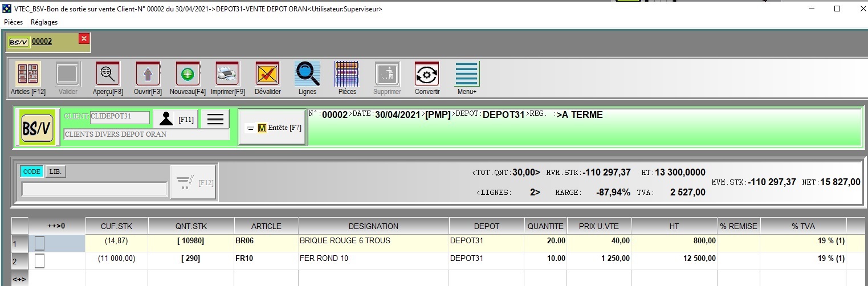Tick the checkbox on row 1 BR06
Image resolution: width=868 pixels, height=286 pixels.
pos(39,243)
